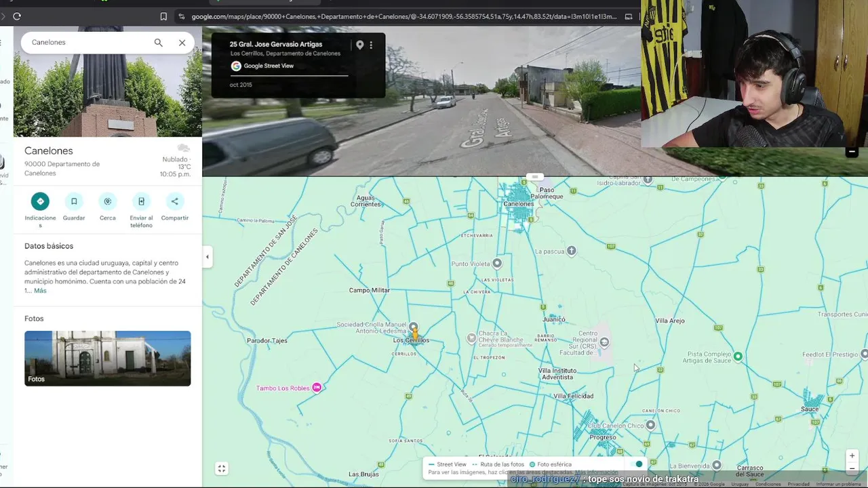Image resolution: width=868 pixels, height=488 pixels.
Task: Select the Feedlot El Prestigio marker
Action: tap(864, 354)
